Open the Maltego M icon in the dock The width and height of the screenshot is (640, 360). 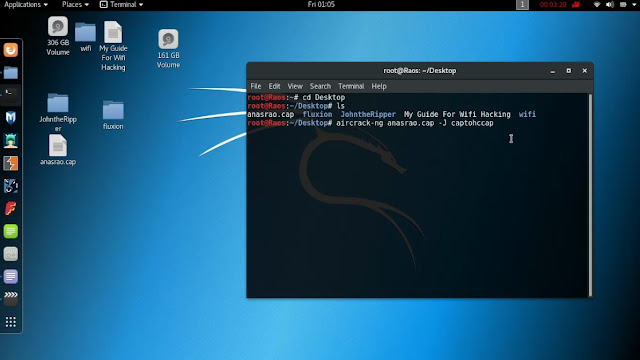[11, 118]
